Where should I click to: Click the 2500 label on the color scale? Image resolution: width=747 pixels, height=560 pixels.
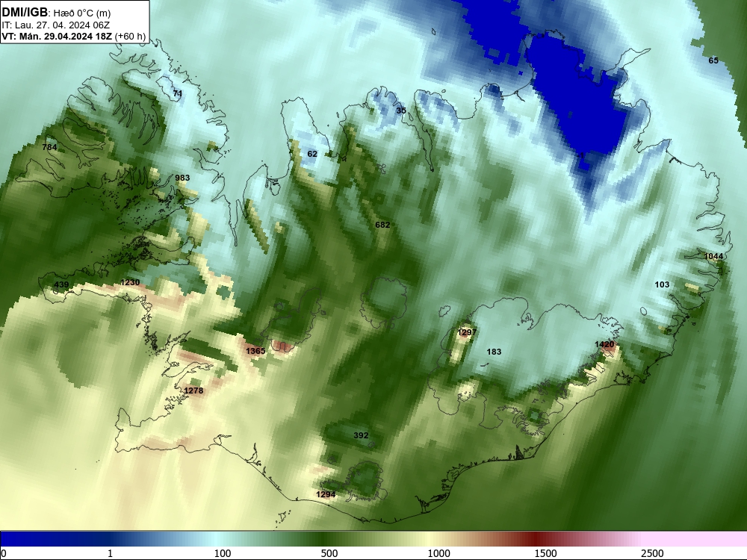coord(652,553)
